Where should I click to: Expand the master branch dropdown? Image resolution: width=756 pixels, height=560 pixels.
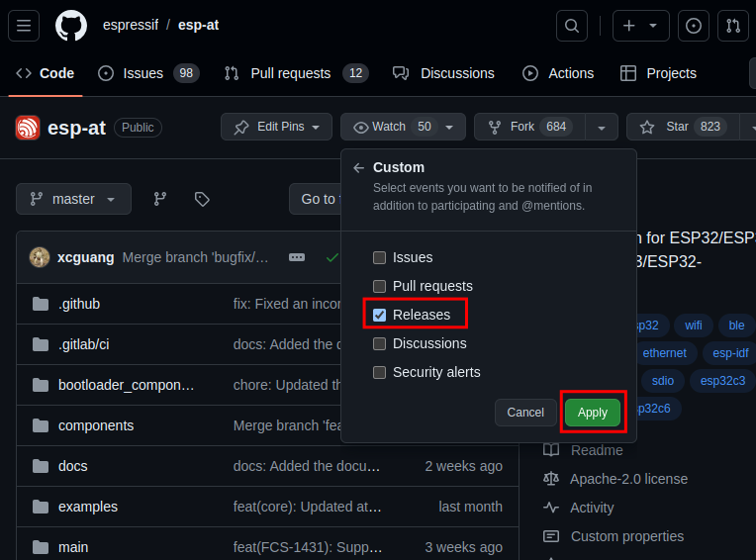pyautogui.click(x=73, y=199)
